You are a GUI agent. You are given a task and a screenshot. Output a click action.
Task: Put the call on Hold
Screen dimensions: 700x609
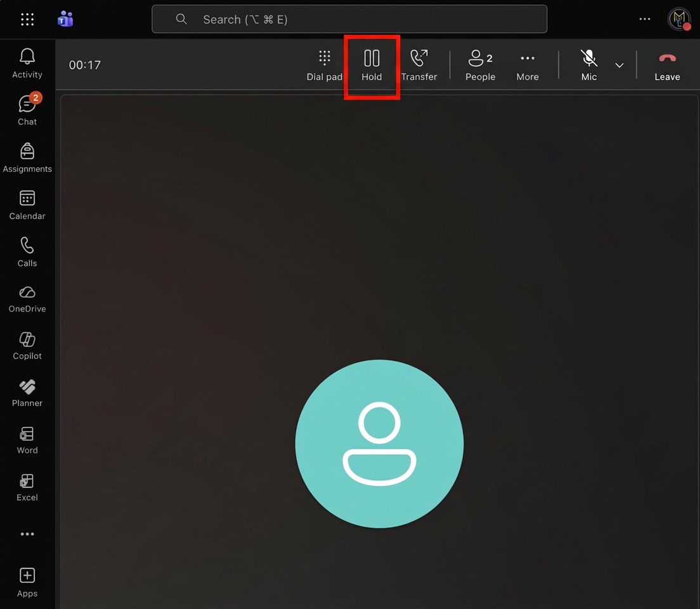click(372, 65)
